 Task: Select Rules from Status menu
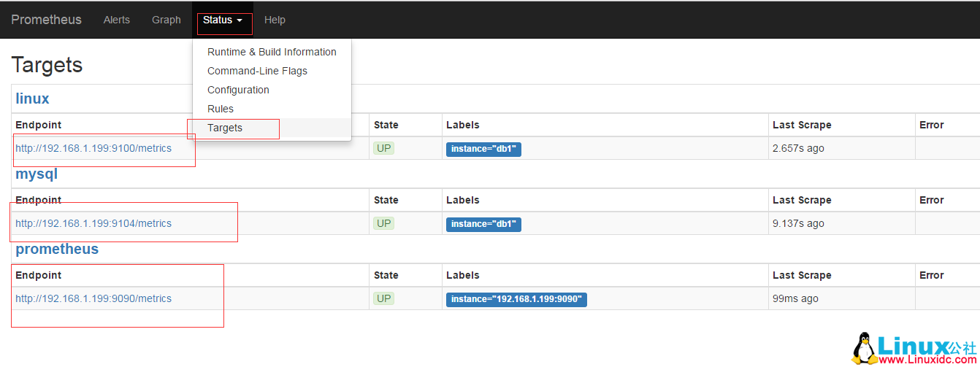tap(272, 109)
